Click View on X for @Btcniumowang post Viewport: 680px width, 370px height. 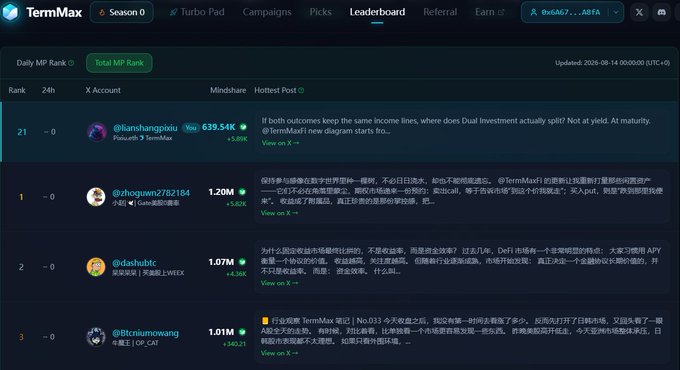click(279, 353)
